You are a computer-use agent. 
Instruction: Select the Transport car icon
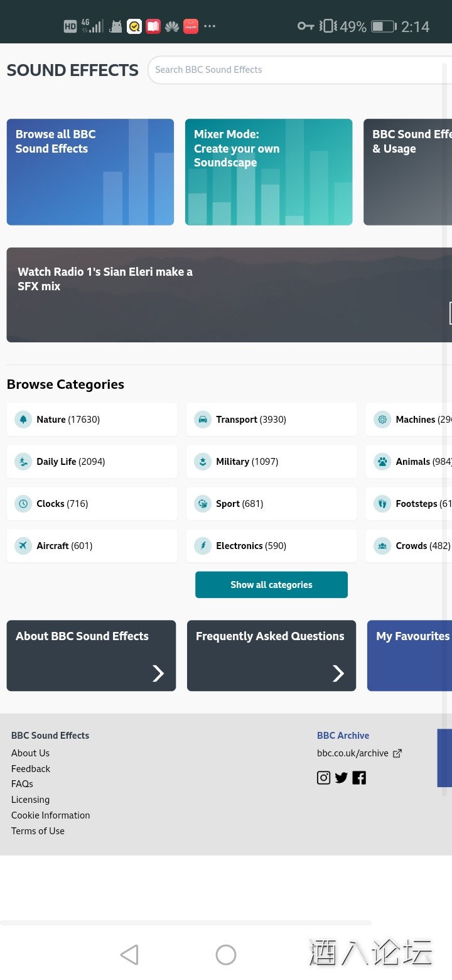click(203, 420)
